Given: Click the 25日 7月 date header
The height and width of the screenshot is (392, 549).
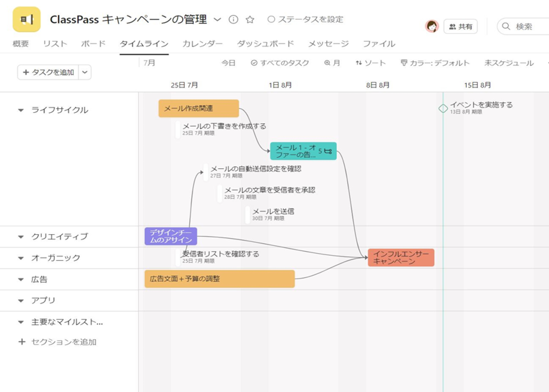Looking at the screenshot, I should point(185,85).
